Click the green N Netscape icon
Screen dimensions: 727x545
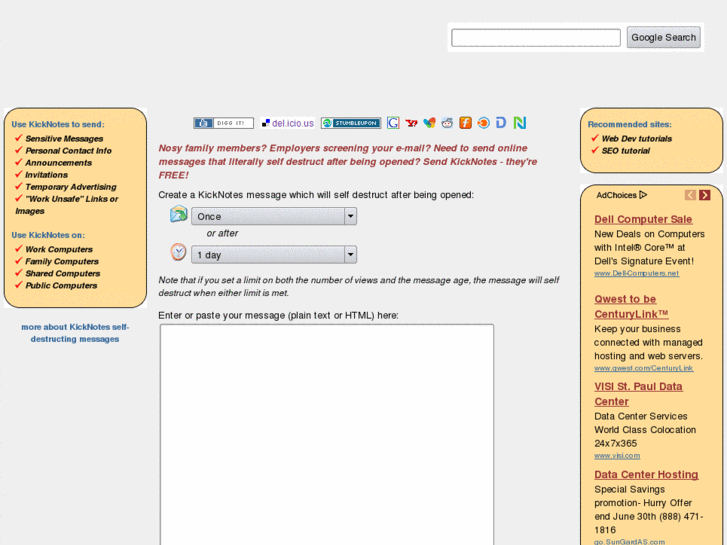(x=520, y=123)
